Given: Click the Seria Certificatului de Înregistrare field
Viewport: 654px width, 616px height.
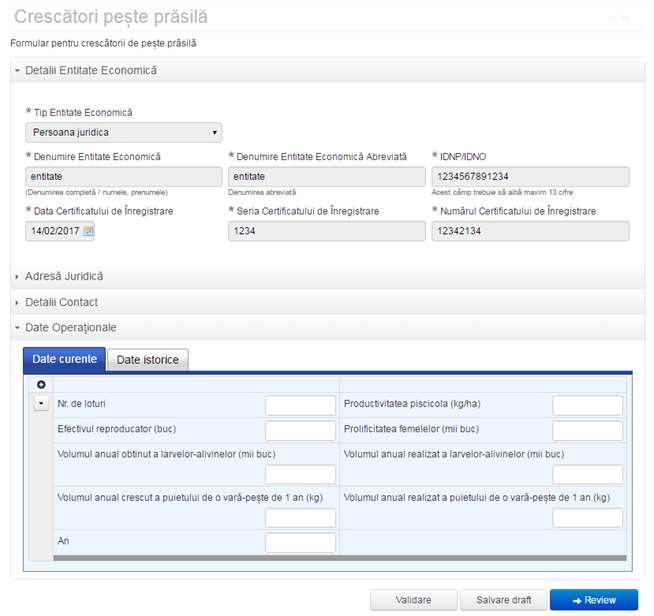Looking at the screenshot, I should (326, 231).
